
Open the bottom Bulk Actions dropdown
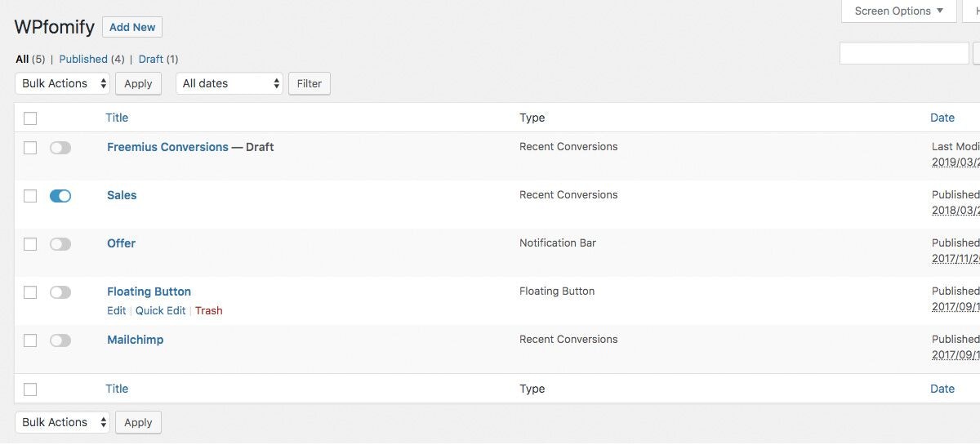click(x=63, y=422)
